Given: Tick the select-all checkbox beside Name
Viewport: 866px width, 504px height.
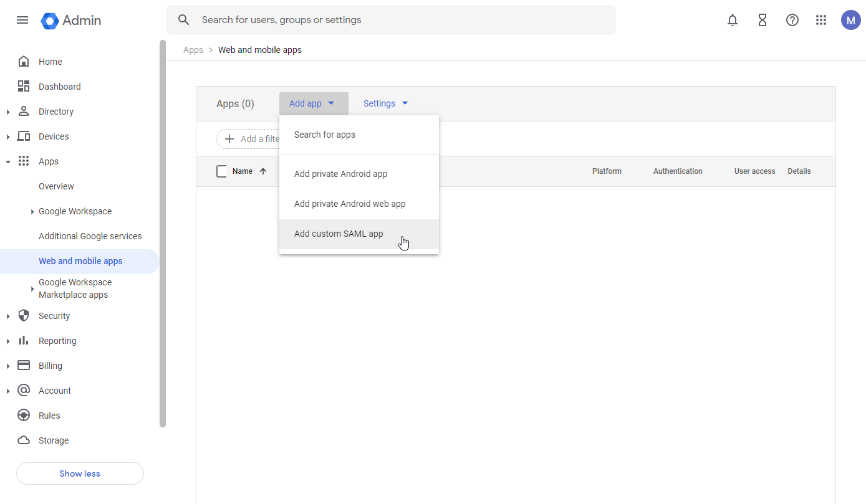Looking at the screenshot, I should pos(221,171).
